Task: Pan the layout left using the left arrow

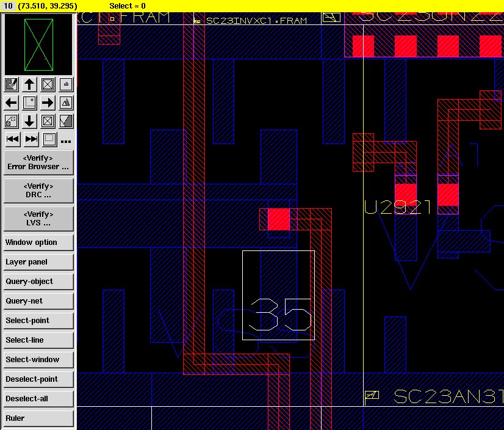Action: (x=11, y=103)
